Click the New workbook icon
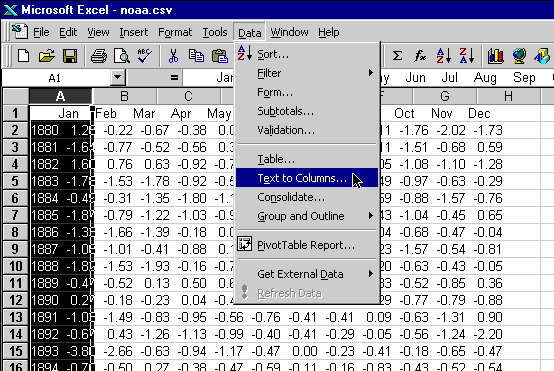Viewport: 554px width, 371px height. pyautogui.click(x=23, y=56)
